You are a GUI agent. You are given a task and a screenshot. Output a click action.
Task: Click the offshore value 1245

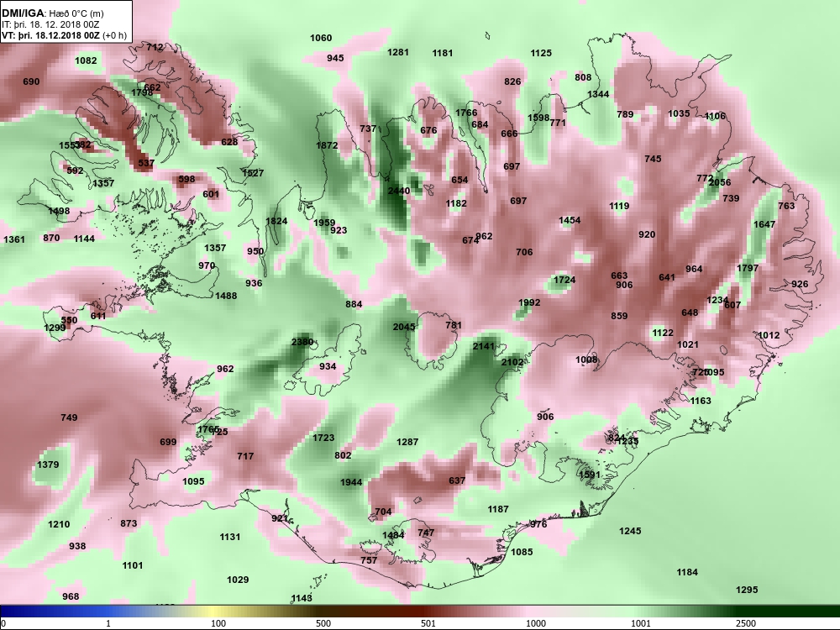click(x=629, y=530)
